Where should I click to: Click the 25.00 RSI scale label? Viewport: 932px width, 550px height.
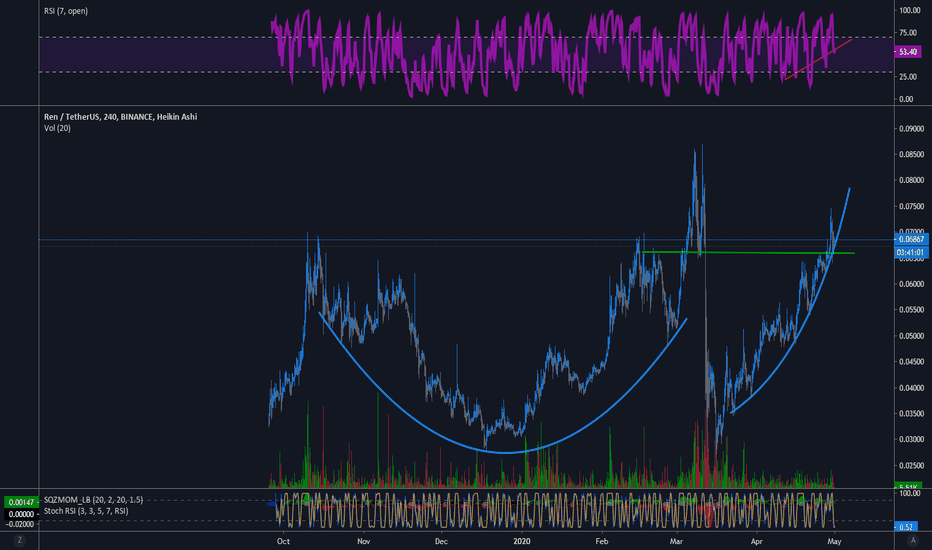coord(907,77)
